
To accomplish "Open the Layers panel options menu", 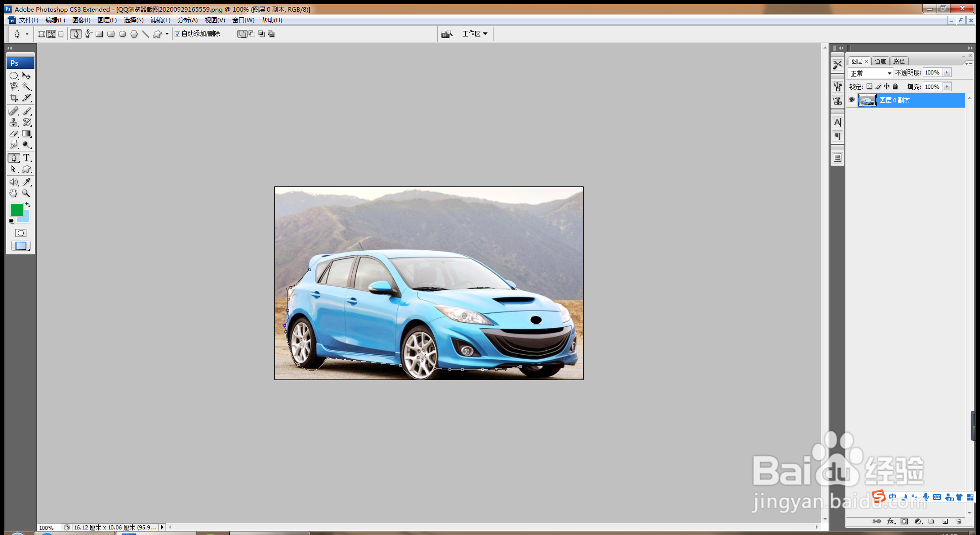I will [x=969, y=63].
